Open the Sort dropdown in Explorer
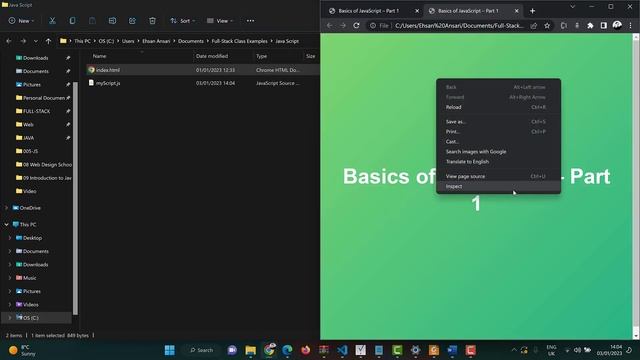The width and height of the screenshot is (640, 360). coord(182,21)
